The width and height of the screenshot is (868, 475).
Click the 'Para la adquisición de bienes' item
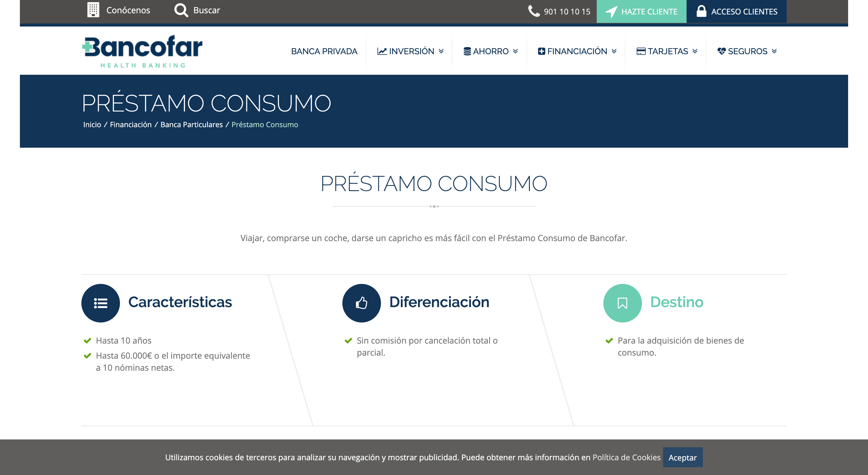point(681,347)
